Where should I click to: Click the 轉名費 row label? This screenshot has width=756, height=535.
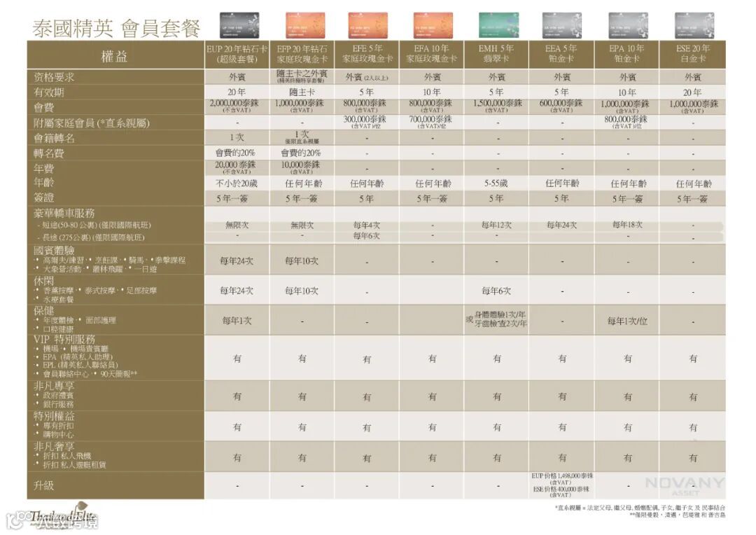coord(49,153)
